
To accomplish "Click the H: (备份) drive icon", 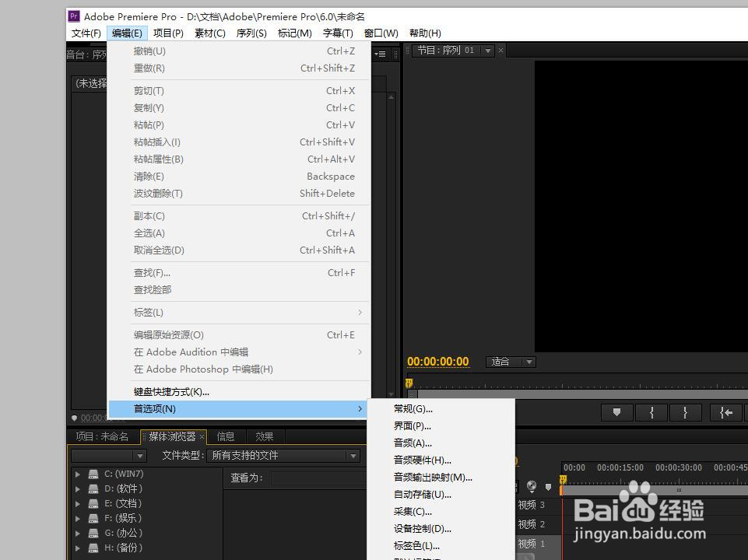I will [93, 548].
